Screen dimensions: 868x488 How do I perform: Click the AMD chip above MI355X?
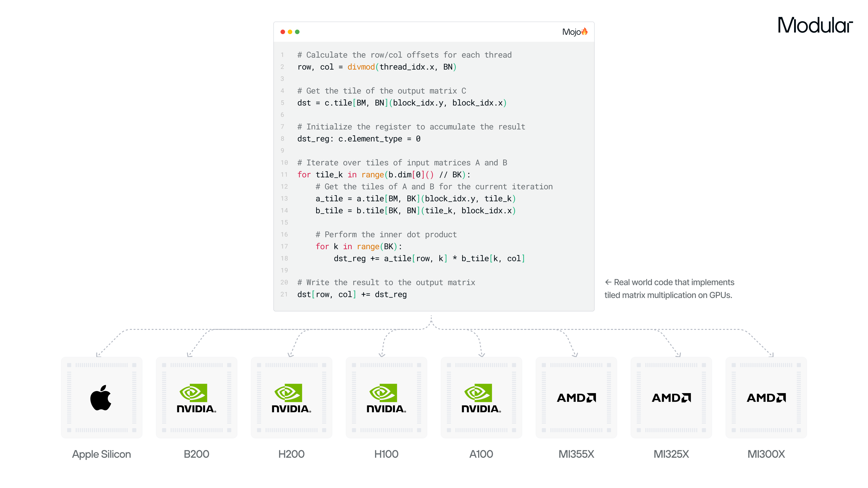576,397
